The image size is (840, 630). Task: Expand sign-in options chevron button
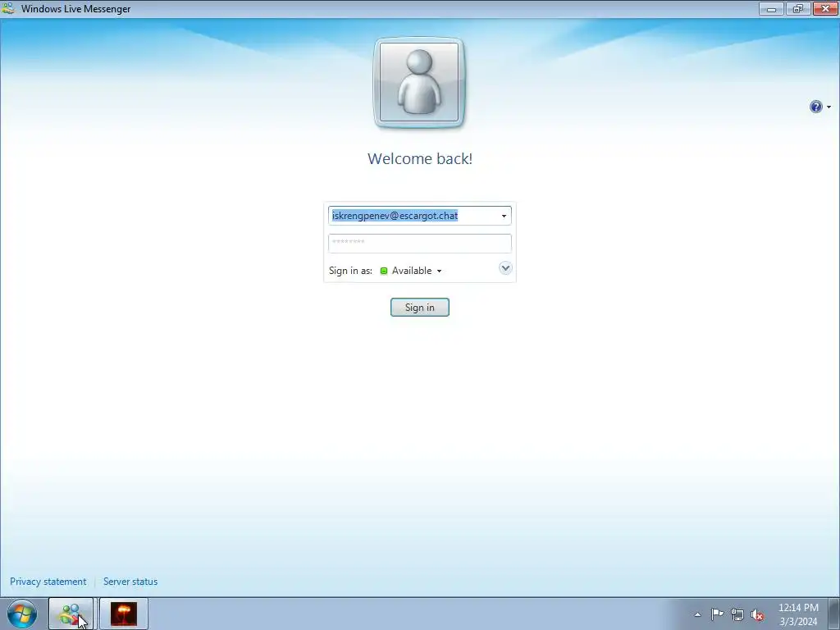pyautogui.click(x=505, y=268)
